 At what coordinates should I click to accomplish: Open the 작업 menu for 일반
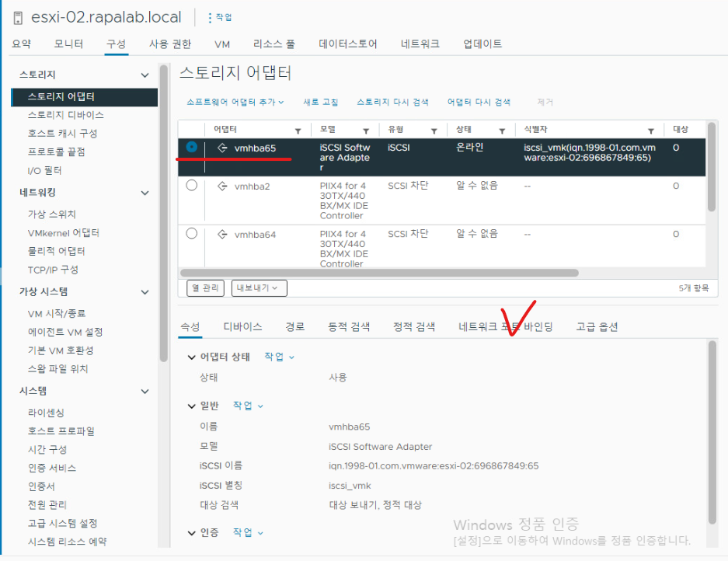(248, 406)
